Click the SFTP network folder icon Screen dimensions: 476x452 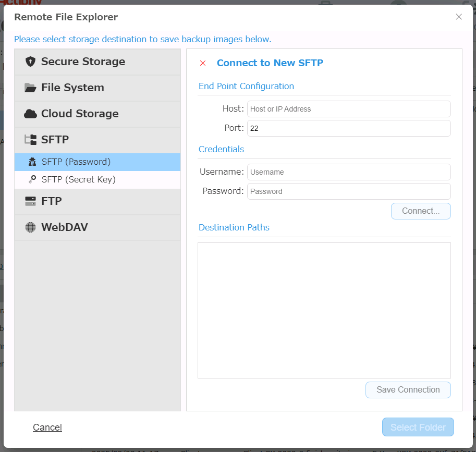pos(30,140)
